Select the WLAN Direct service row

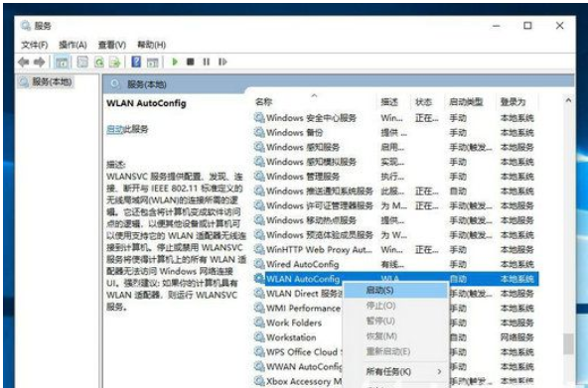click(396, 294)
